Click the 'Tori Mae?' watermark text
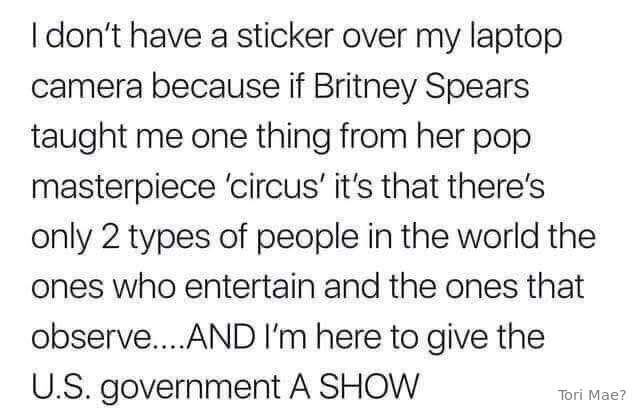Image resolution: width=640 pixels, height=417 pixels. pos(591,395)
